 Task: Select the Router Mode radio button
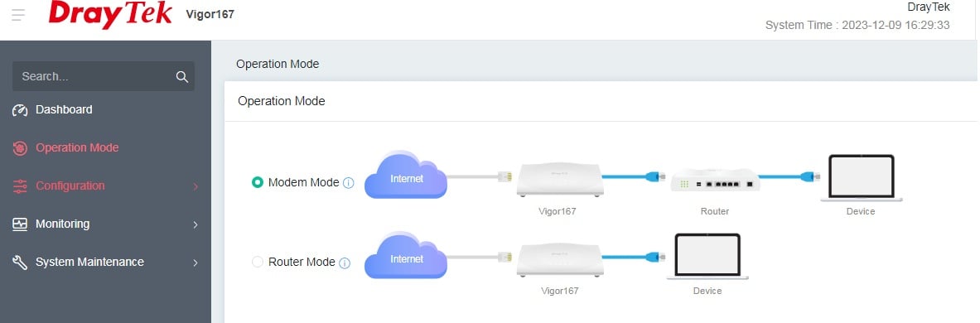coord(257,262)
